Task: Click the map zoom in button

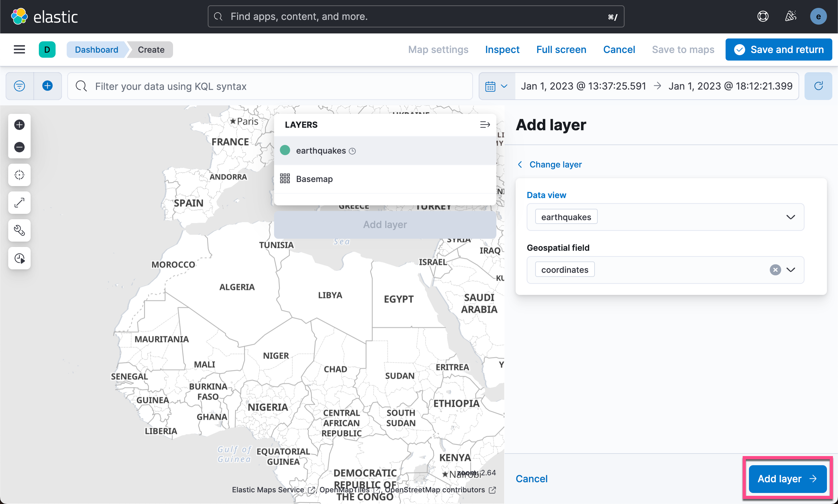Action: (19, 125)
